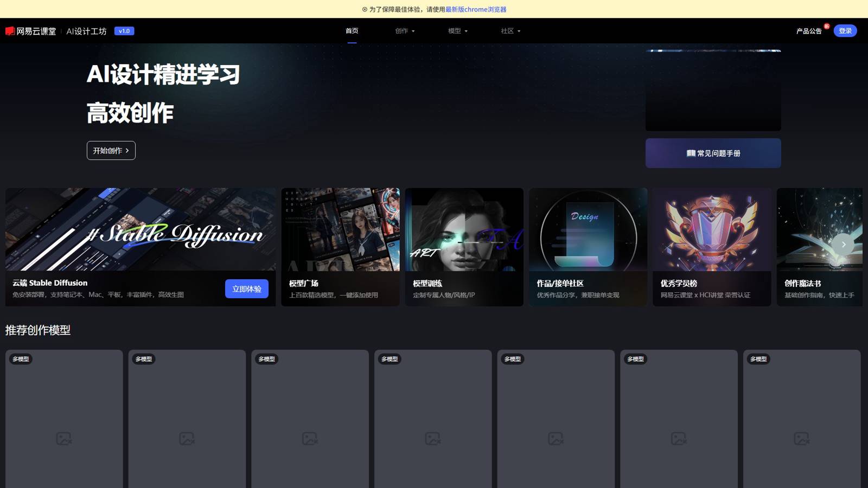Expand the 模型 dropdown menu

tap(458, 31)
